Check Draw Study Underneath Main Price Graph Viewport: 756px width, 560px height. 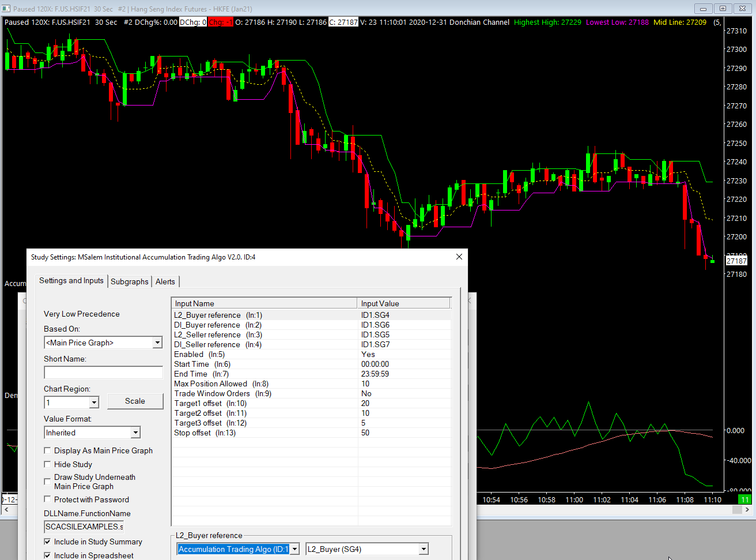47,482
